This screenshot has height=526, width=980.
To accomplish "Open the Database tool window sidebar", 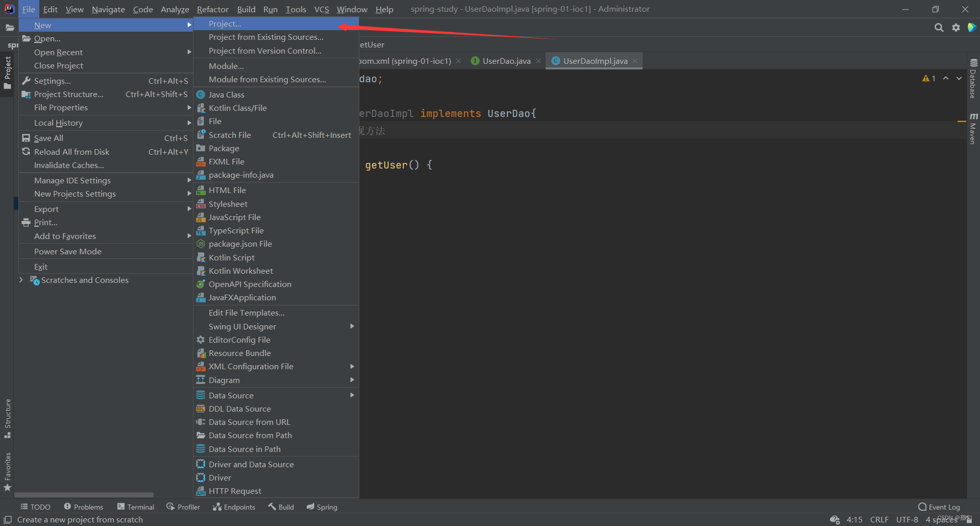I will point(973,79).
